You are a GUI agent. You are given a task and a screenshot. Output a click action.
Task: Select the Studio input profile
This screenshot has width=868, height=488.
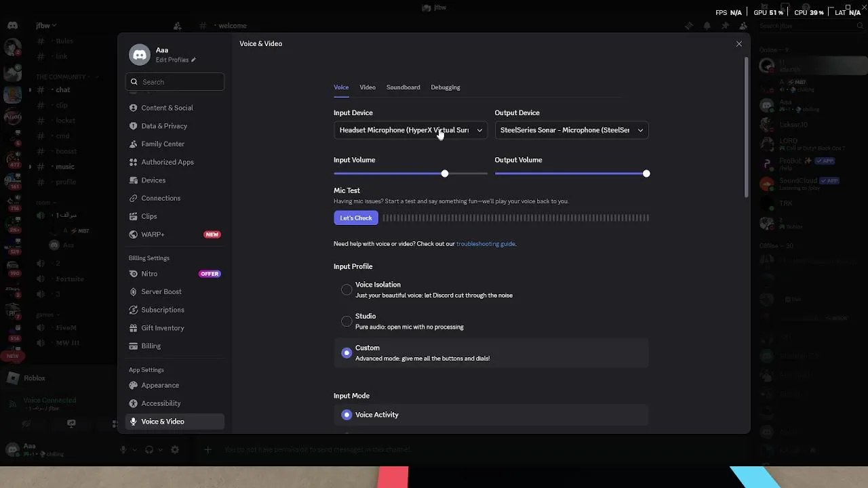491,321
